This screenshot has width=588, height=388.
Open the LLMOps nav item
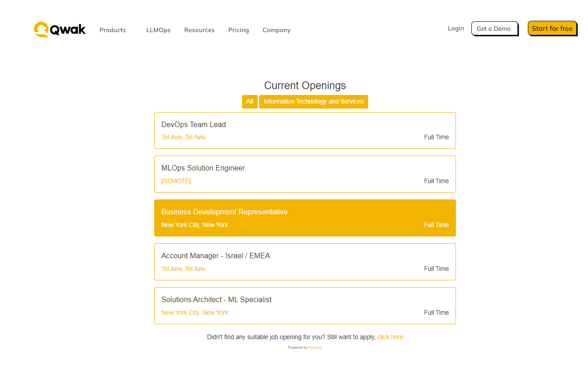(158, 30)
